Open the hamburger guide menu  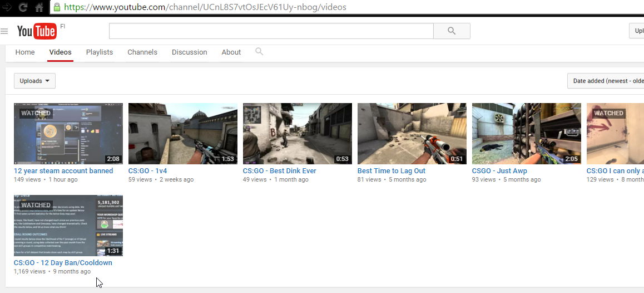4,31
